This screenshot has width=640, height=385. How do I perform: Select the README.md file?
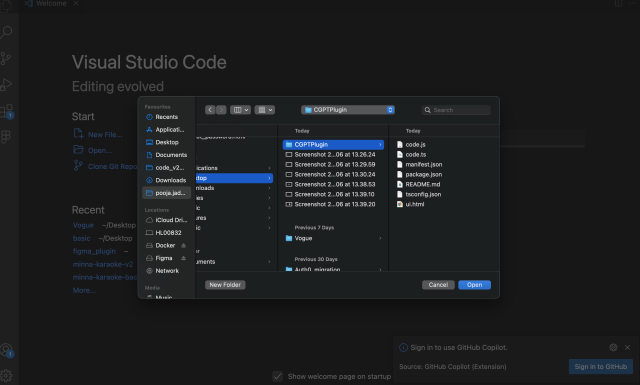[x=419, y=185]
